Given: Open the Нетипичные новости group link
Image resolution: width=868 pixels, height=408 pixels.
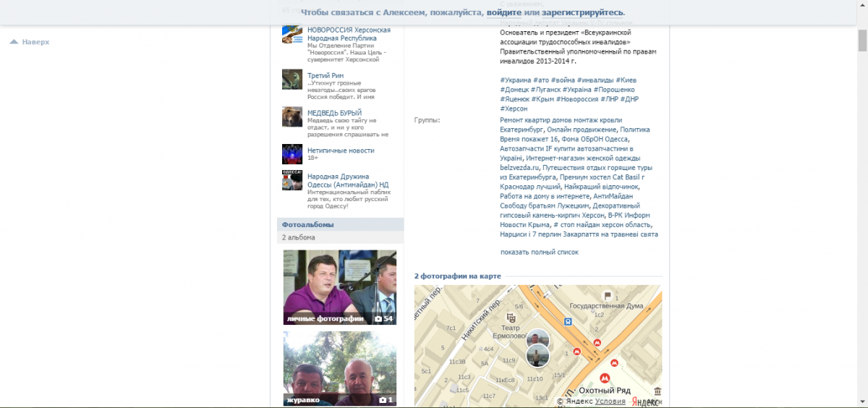Looking at the screenshot, I should click(341, 150).
